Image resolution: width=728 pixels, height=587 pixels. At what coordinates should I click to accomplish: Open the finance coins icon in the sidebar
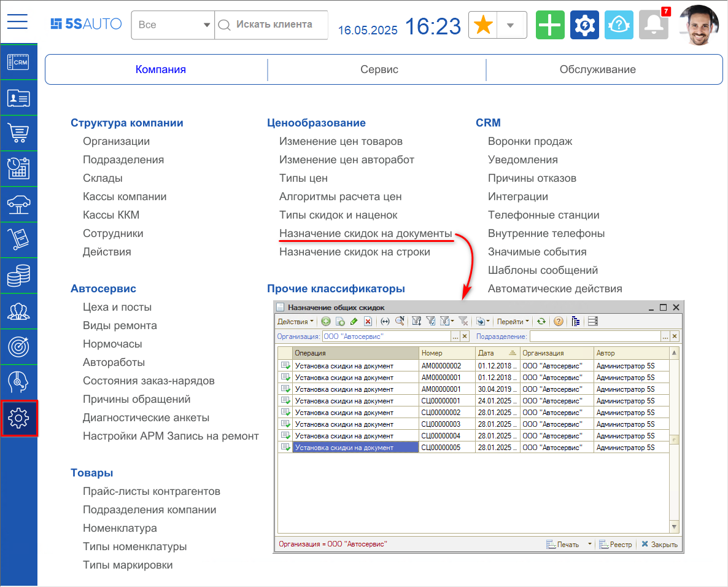18,276
